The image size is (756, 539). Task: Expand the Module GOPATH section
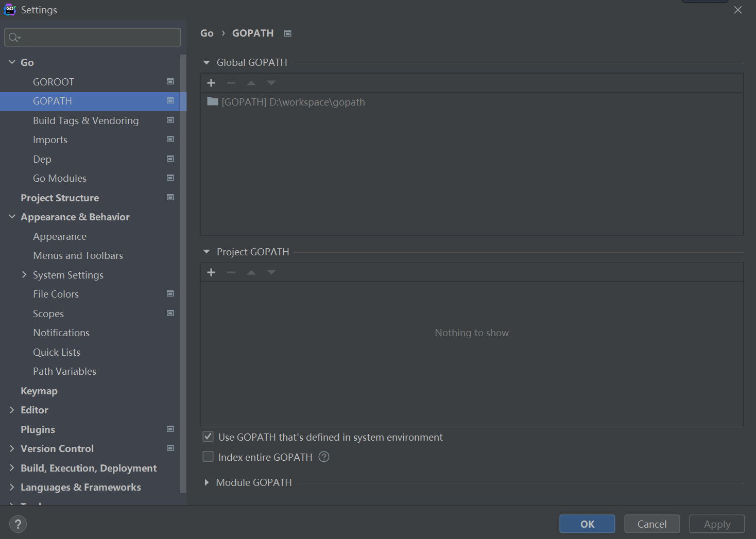pos(207,482)
